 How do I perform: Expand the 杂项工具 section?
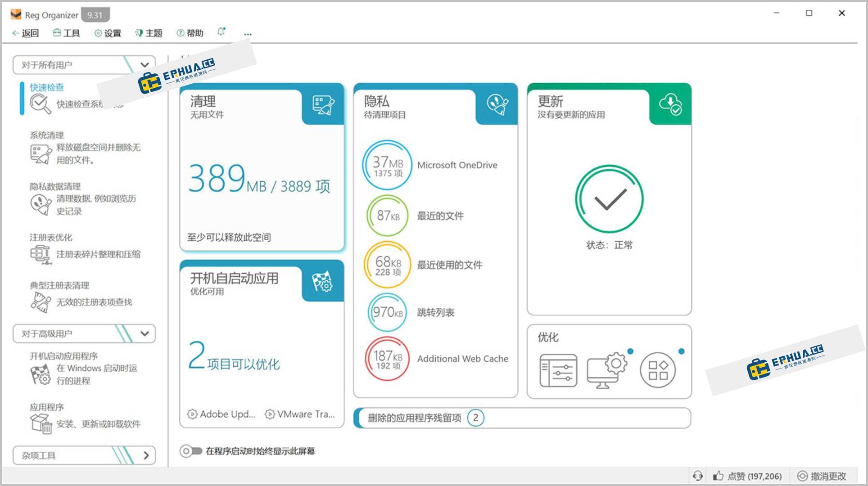coord(146,455)
